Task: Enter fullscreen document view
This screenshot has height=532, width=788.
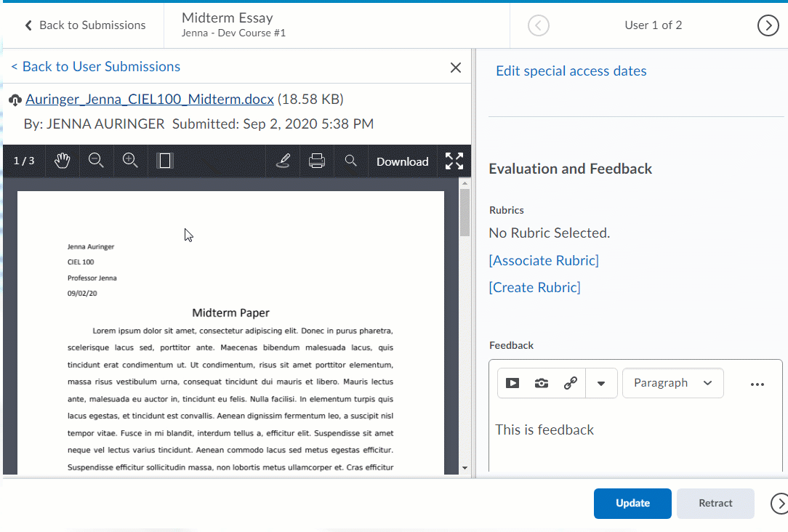Action: [454, 161]
